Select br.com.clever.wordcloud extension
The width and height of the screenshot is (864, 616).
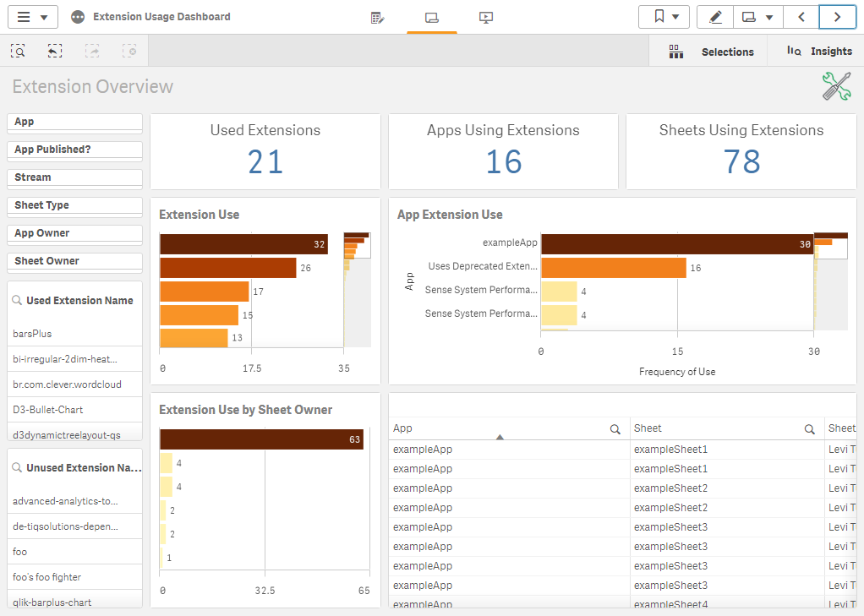point(75,384)
